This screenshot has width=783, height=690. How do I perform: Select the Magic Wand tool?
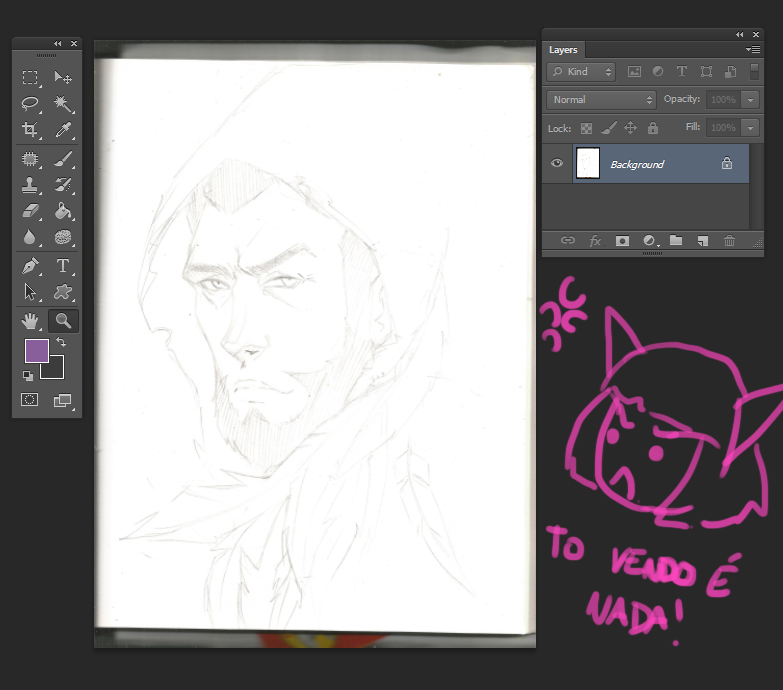(x=62, y=104)
